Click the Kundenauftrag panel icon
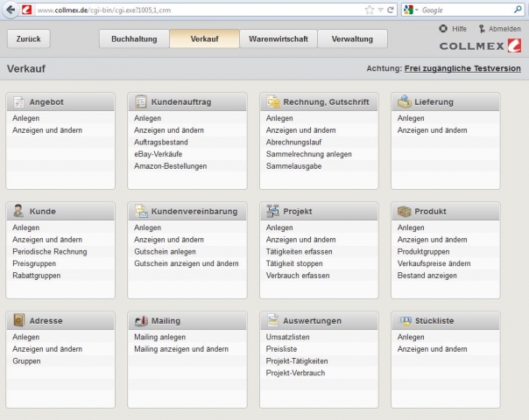Viewport: 529px width, 420px height. tap(141, 101)
